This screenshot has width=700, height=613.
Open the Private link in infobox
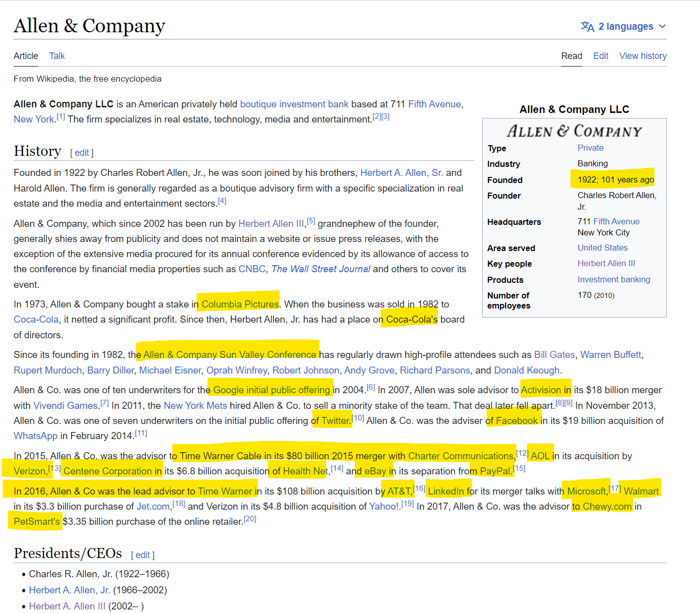pos(591,148)
